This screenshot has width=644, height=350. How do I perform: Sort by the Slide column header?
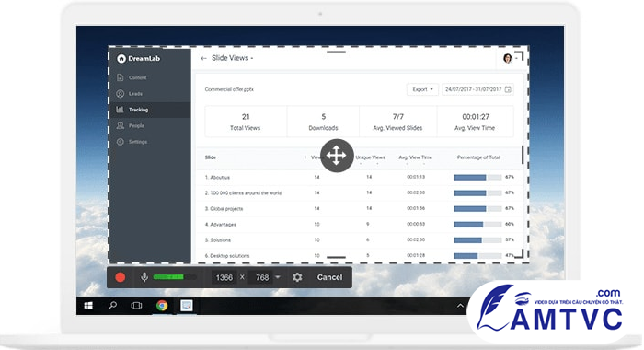pyautogui.click(x=211, y=157)
